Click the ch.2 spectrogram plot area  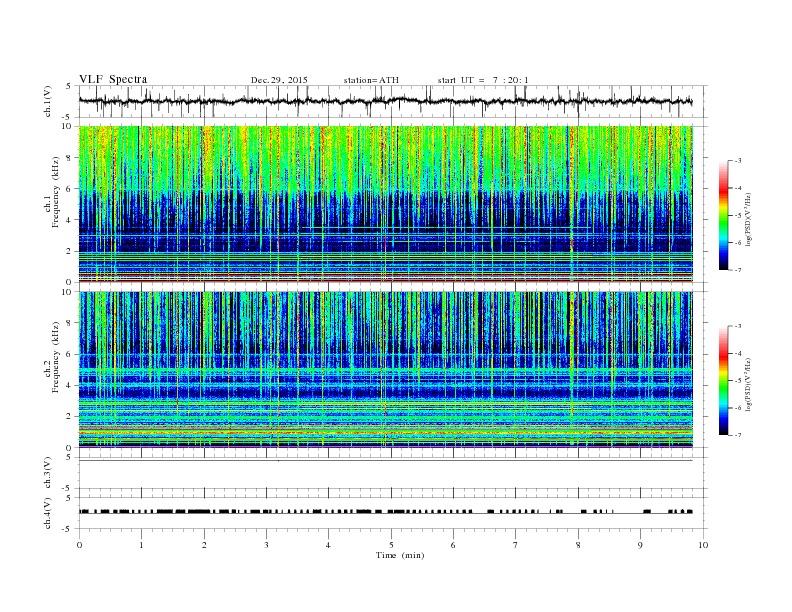coord(385,370)
